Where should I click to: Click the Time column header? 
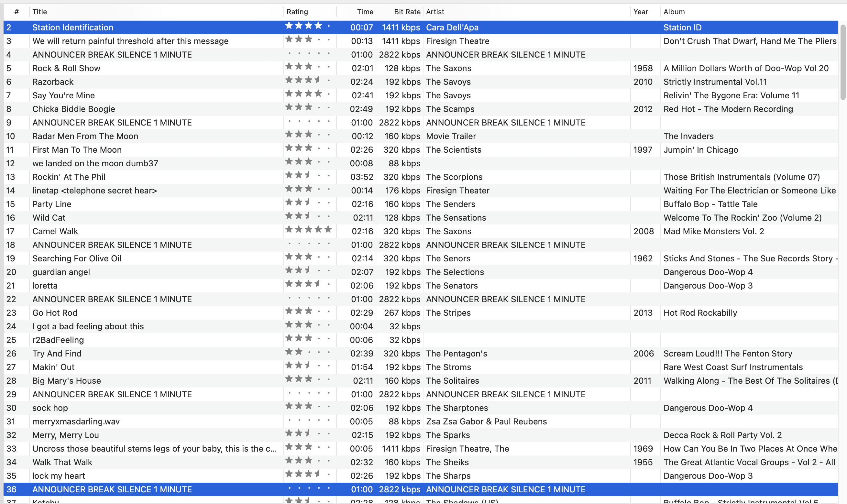pyautogui.click(x=365, y=12)
